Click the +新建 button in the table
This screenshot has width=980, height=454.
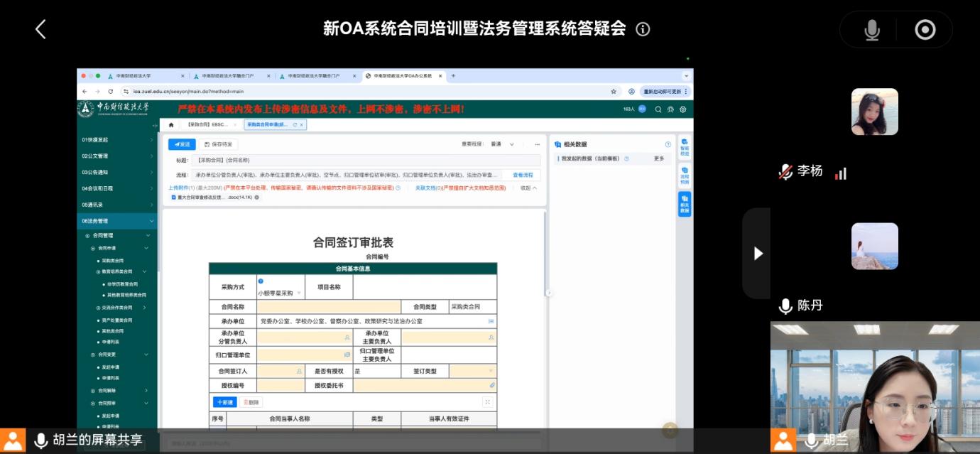225,402
